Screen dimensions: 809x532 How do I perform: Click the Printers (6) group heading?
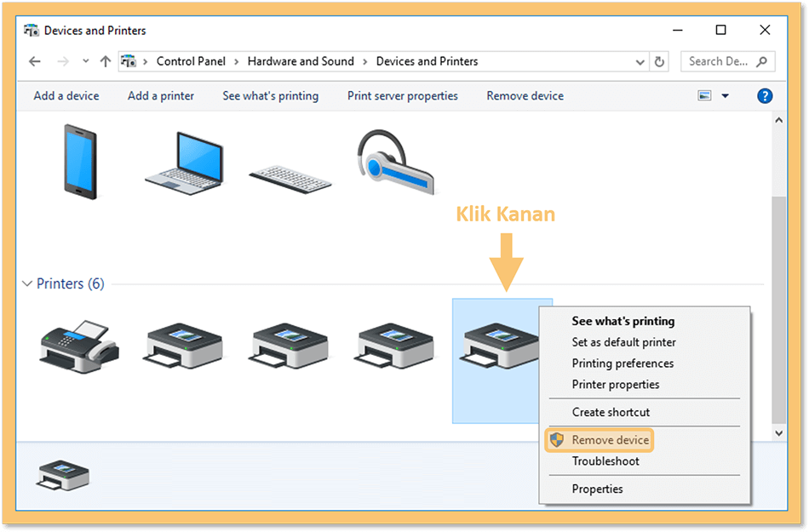[x=70, y=284]
